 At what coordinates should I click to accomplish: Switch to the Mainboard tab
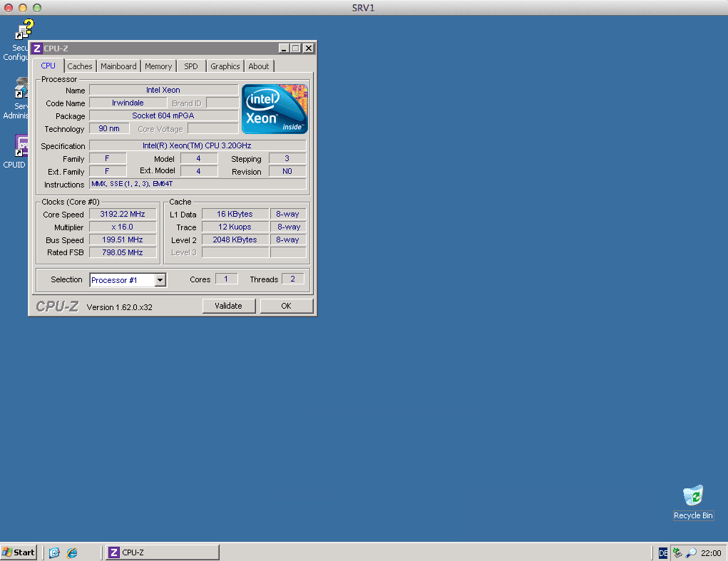tap(118, 66)
